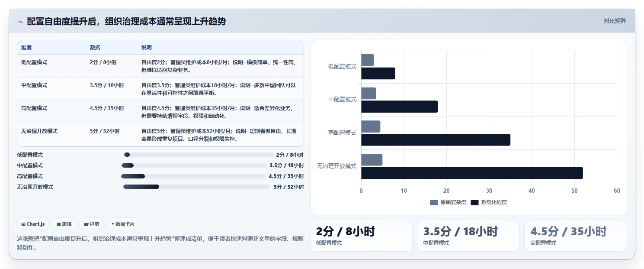
Task: Click the 无治理开放模式 y-axis label in chart
Action: (336, 166)
